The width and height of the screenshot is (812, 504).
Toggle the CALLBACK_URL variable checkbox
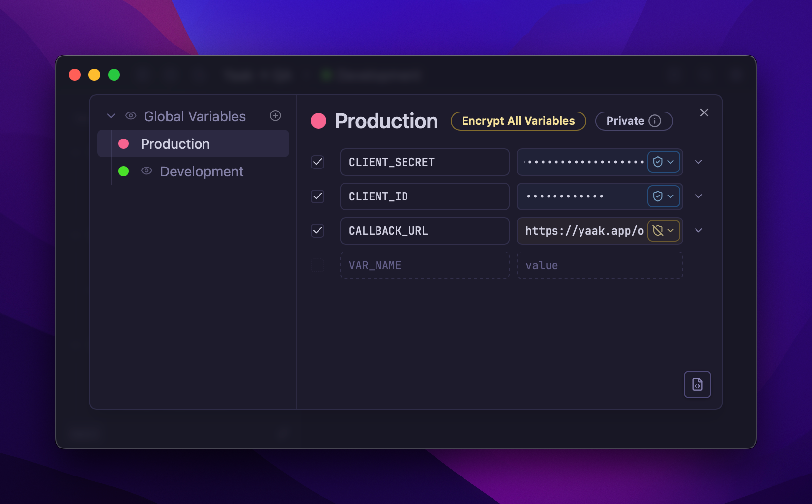tap(318, 230)
